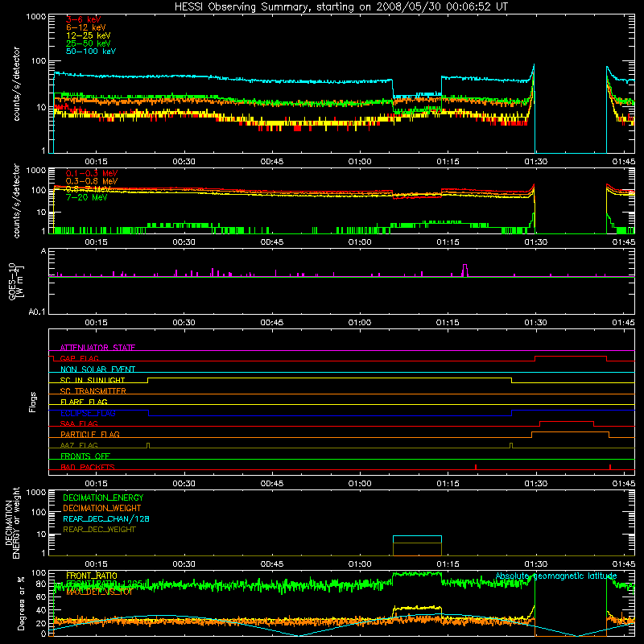Select the 0.1-0.3 MeV legend label
This screenshot has width=644, height=644.
tap(92, 173)
